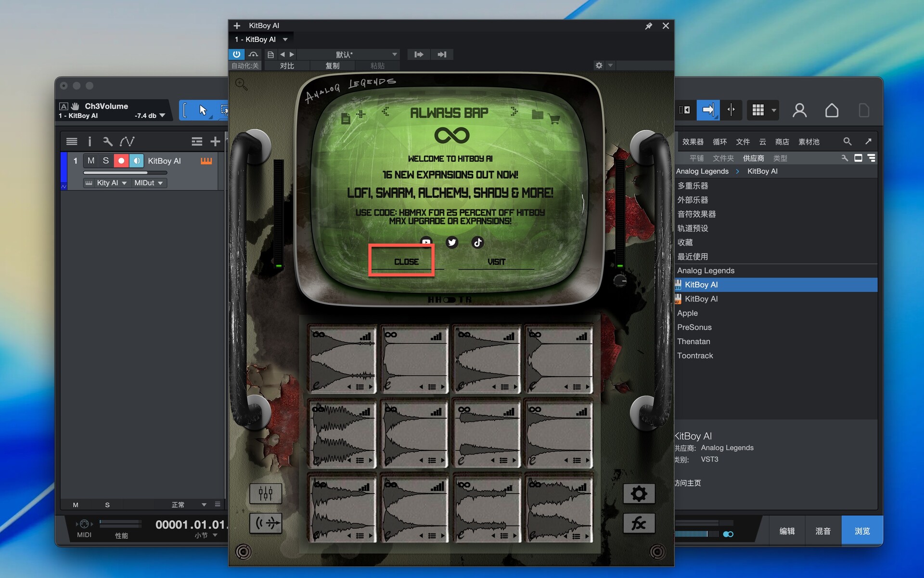Click the audio-trigger button below the mixer icon
This screenshot has width=924, height=578.
(x=266, y=523)
